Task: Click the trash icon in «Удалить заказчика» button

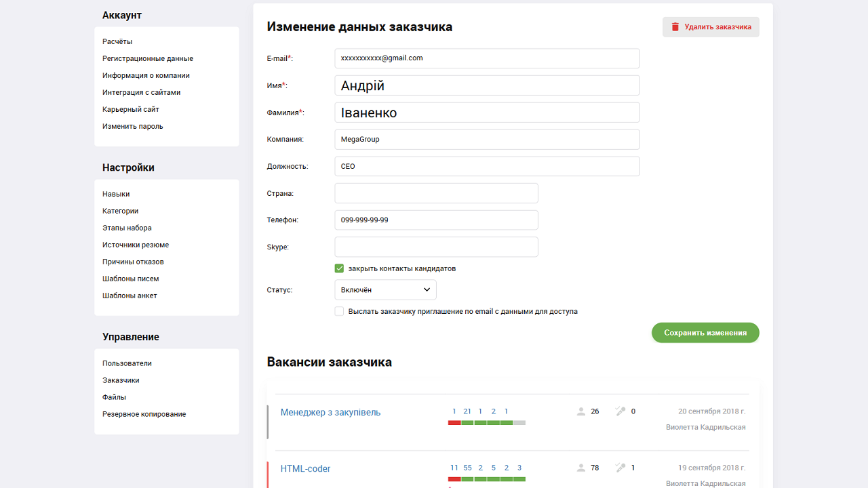Action: point(675,26)
